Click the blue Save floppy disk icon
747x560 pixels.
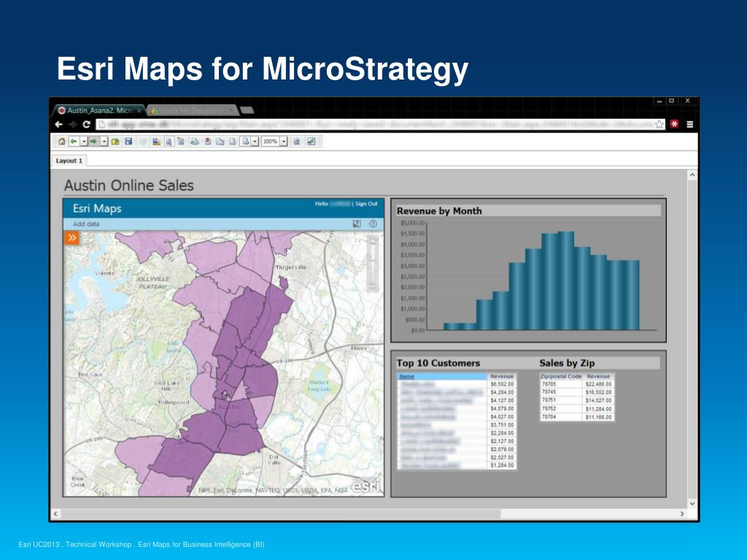click(128, 141)
